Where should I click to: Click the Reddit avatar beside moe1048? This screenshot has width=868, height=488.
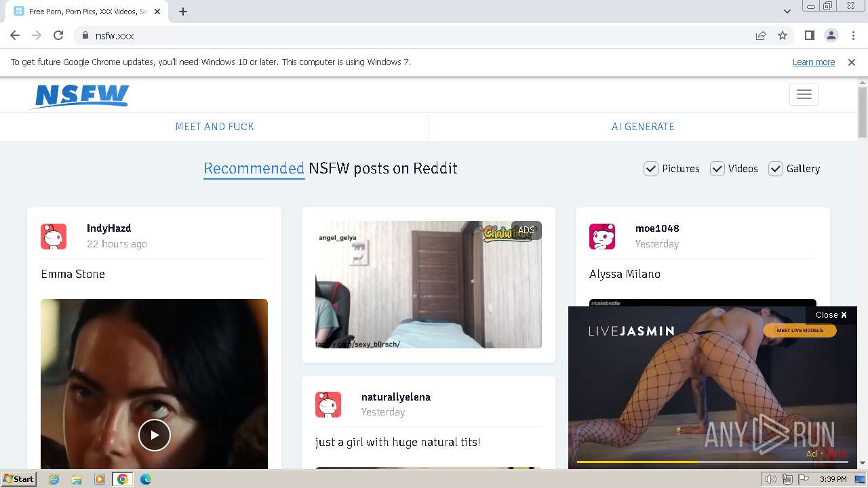pyautogui.click(x=602, y=237)
